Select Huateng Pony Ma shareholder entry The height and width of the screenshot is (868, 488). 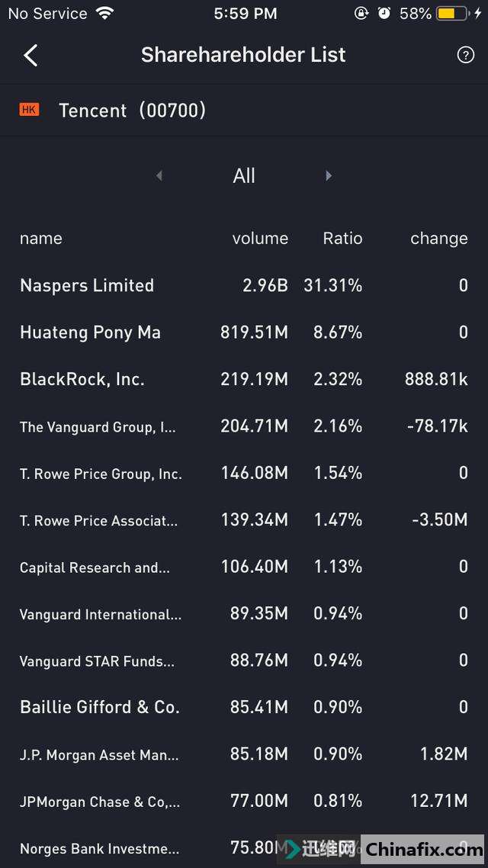90,333
